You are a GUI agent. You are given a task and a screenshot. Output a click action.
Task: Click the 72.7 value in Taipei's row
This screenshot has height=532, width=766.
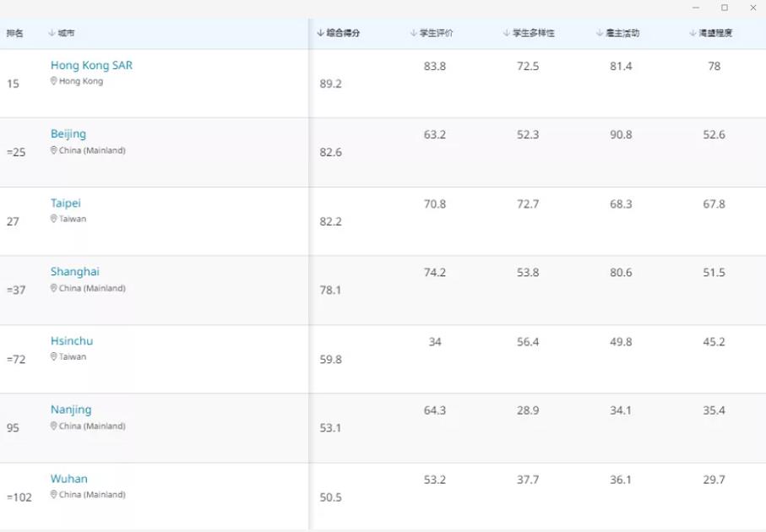click(528, 204)
